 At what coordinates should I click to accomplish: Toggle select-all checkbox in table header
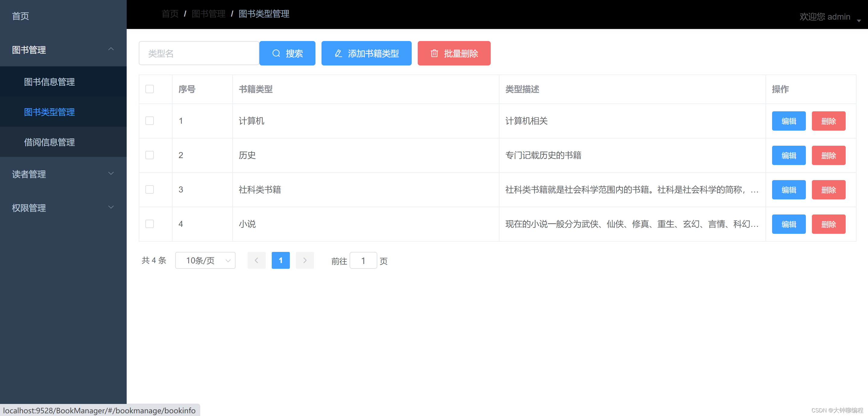(150, 89)
